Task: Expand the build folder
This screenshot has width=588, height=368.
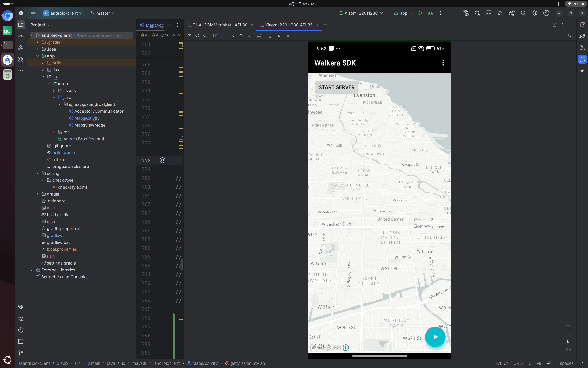Action: (43, 63)
